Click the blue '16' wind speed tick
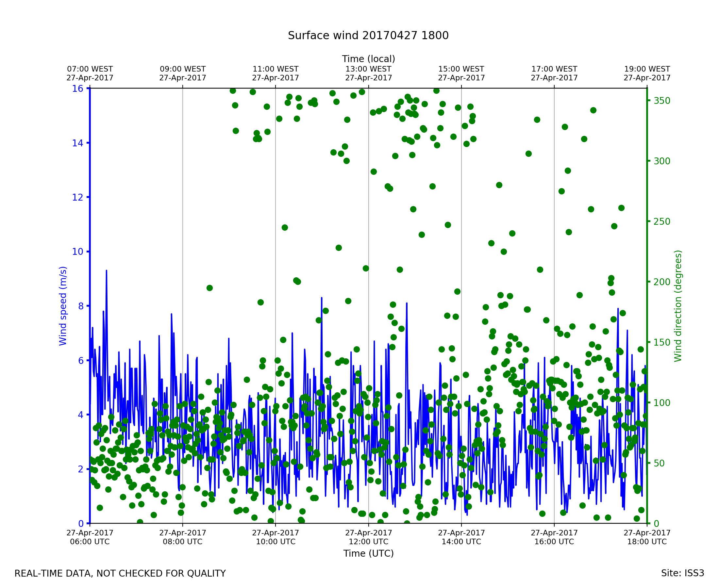719x588 pixels. pyautogui.click(x=77, y=89)
